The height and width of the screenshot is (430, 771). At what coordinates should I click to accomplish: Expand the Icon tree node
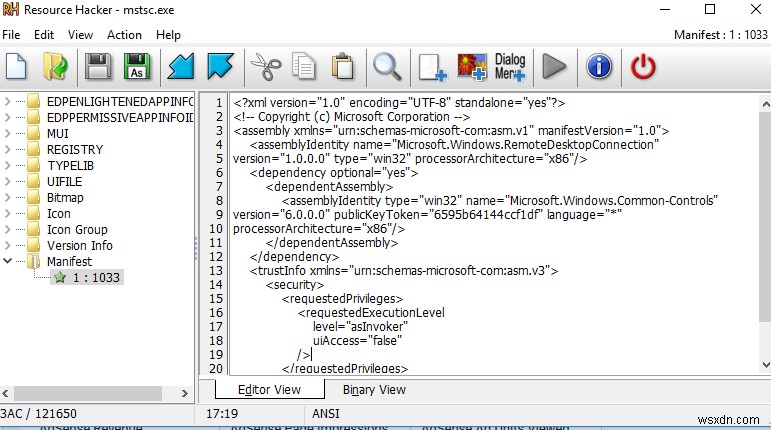[7, 213]
